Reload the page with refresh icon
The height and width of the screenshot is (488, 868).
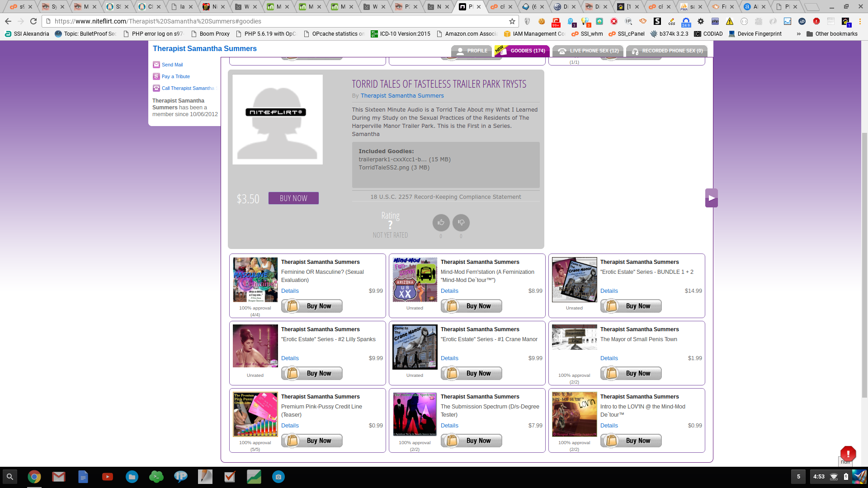click(x=33, y=21)
